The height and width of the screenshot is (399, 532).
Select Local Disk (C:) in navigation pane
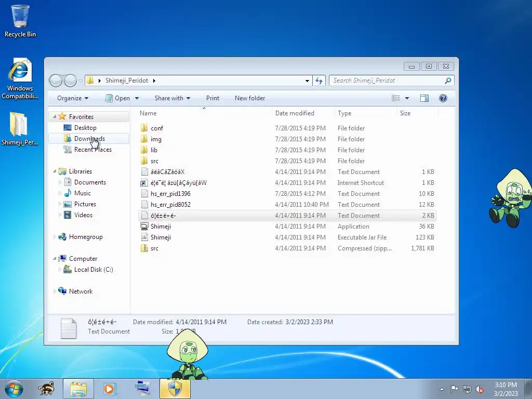click(94, 270)
